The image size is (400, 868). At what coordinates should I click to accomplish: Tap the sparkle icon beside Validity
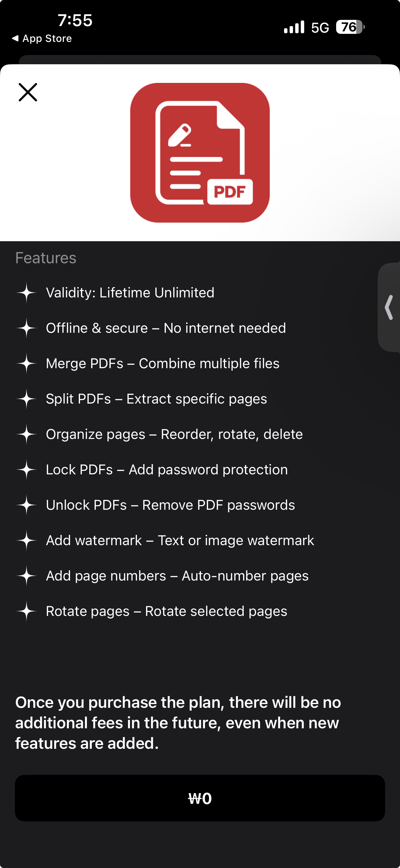[27, 292]
